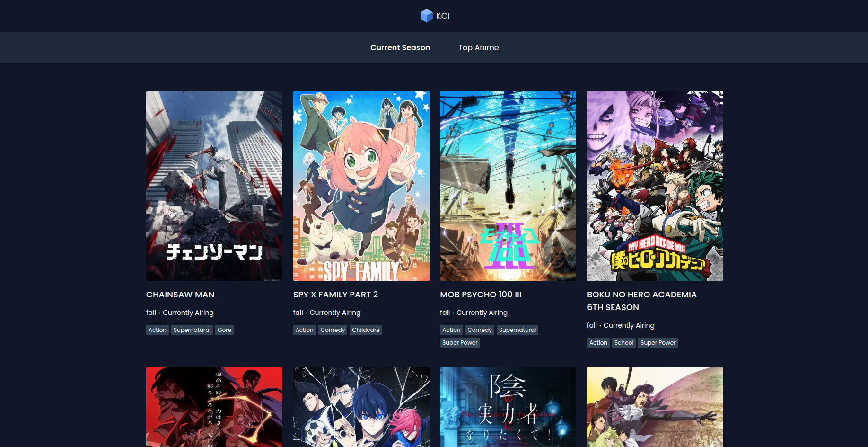This screenshot has width=868, height=447.
Task: Open the Boku no Hero Academia poster
Action: [655, 186]
